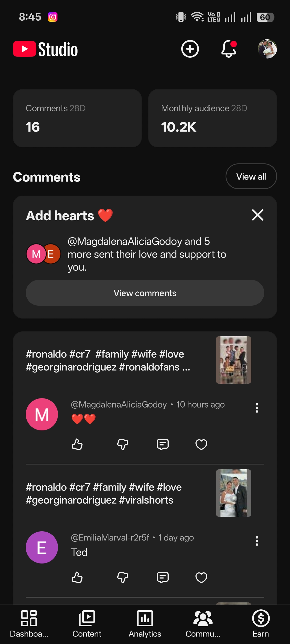
Task: Dislike MagdalenaAliciaGodoy's comment
Action: [123, 444]
